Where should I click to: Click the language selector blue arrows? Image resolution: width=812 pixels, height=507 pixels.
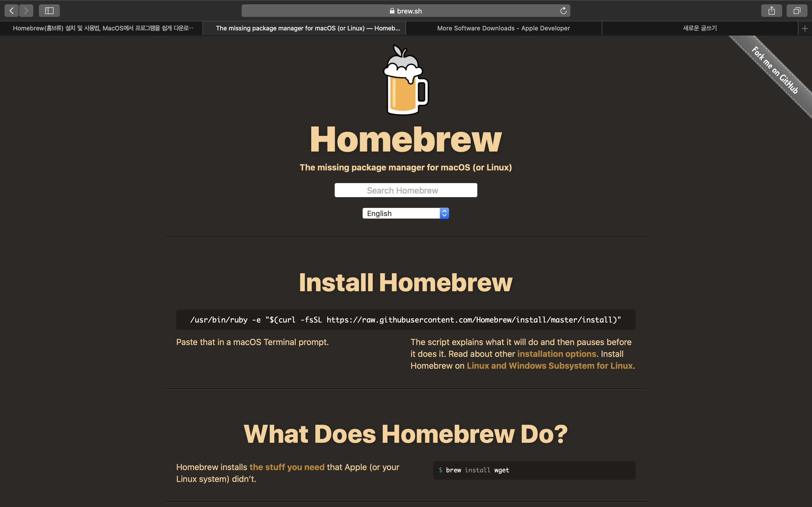tap(444, 213)
